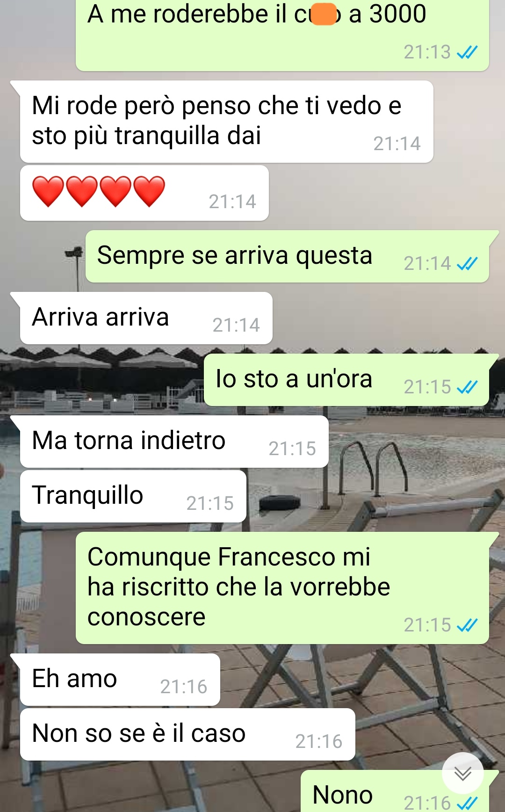505x812 pixels.
Task: Select the sent message 'Sempre se arriva questa'
Action: click(x=287, y=256)
